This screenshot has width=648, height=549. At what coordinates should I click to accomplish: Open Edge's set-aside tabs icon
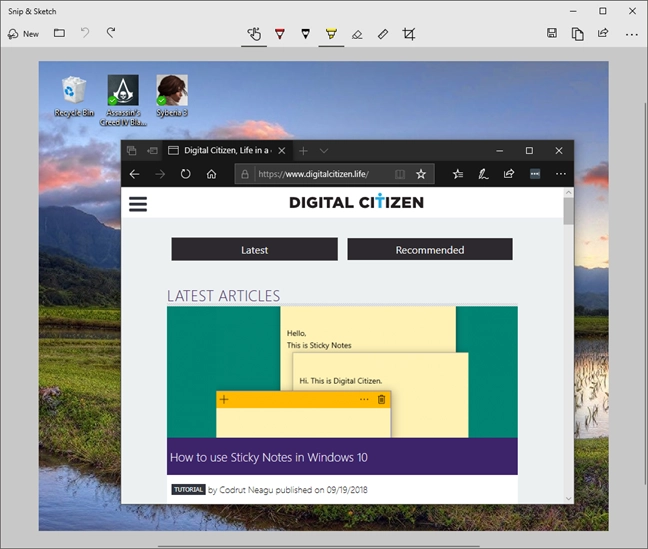pos(131,150)
